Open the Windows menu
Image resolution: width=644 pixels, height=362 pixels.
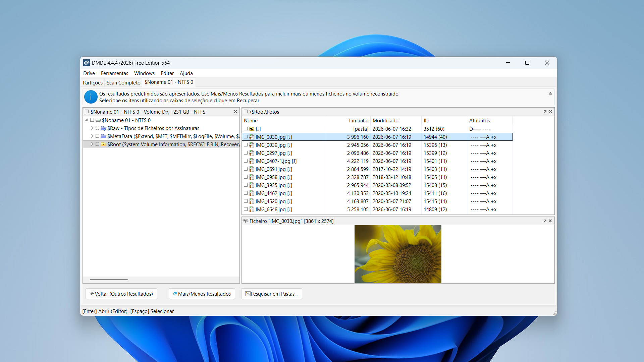tap(144, 73)
